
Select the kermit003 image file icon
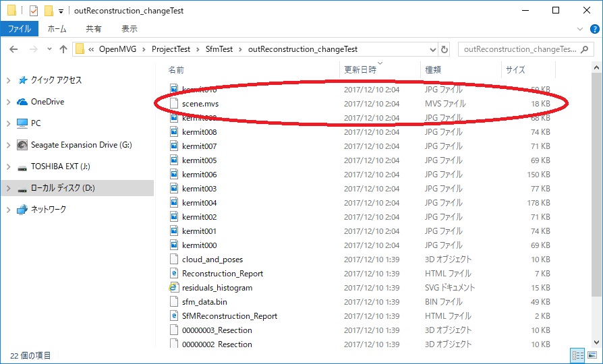click(174, 189)
